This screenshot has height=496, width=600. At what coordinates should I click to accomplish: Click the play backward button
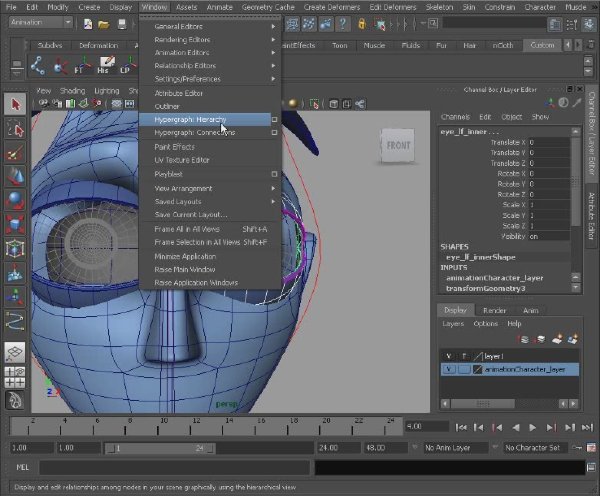click(x=515, y=427)
